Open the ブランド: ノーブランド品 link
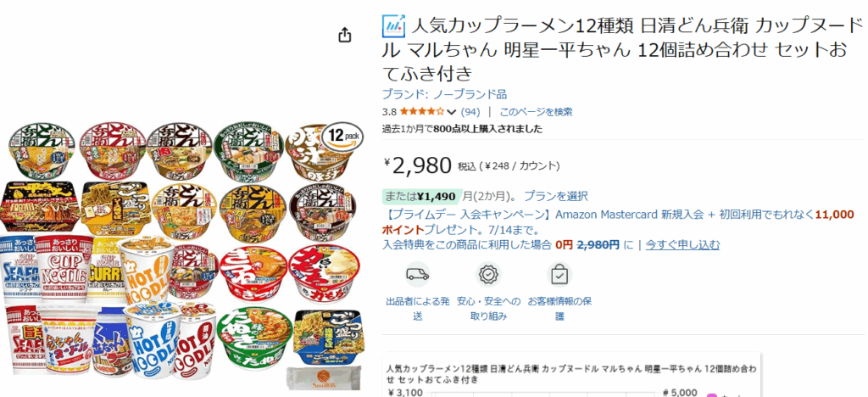The image size is (868, 397). point(444,94)
